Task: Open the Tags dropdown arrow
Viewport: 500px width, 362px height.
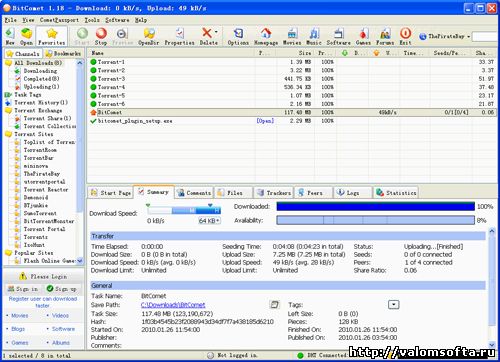Action: pyautogui.click(x=394, y=304)
